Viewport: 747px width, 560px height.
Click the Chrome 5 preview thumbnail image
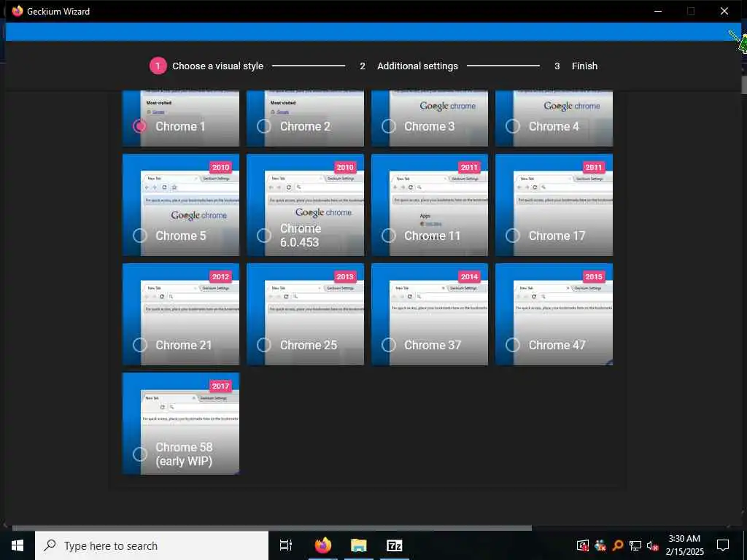click(181, 205)
